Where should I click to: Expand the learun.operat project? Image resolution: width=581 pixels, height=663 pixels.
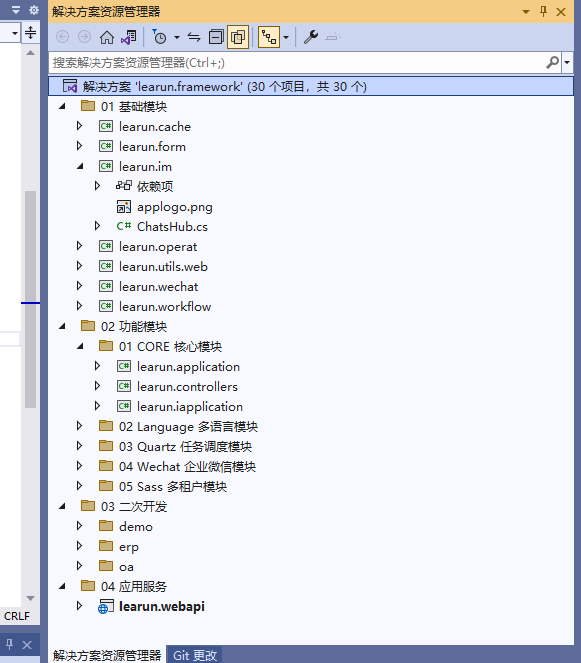point(79,246)
